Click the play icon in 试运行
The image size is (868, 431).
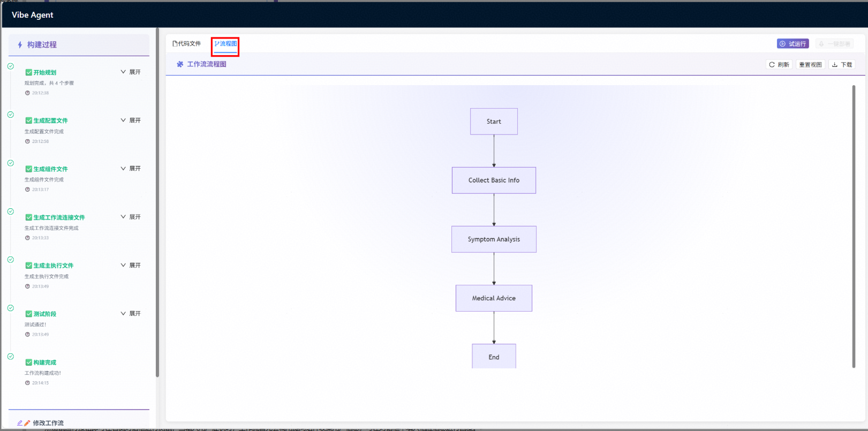coord(782,44)
